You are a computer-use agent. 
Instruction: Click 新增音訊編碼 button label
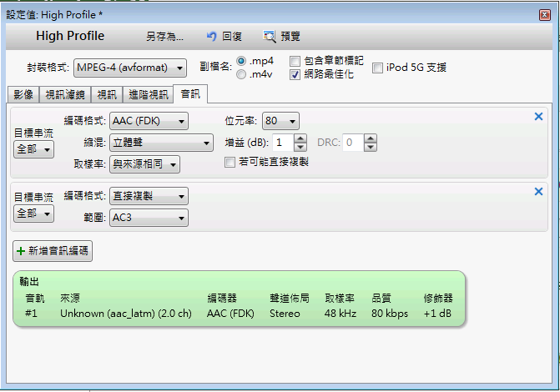(x=58, y=251)
